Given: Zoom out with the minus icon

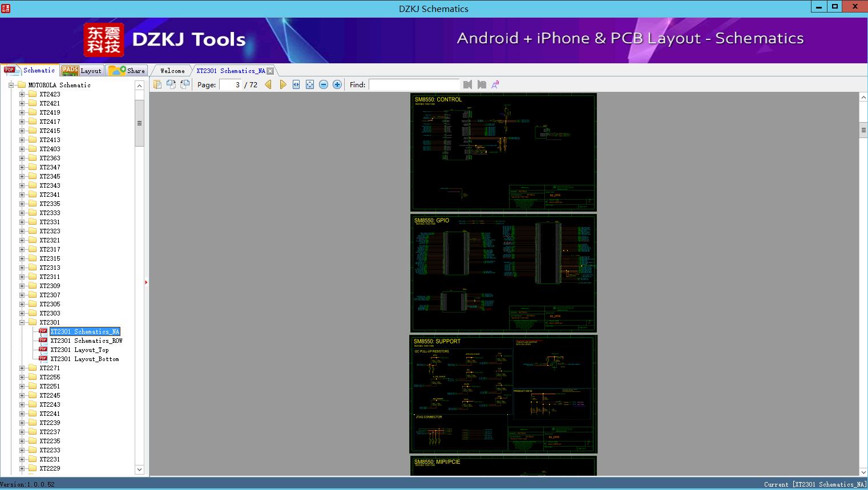Looking at the screenshot, I should pos(324,84).
